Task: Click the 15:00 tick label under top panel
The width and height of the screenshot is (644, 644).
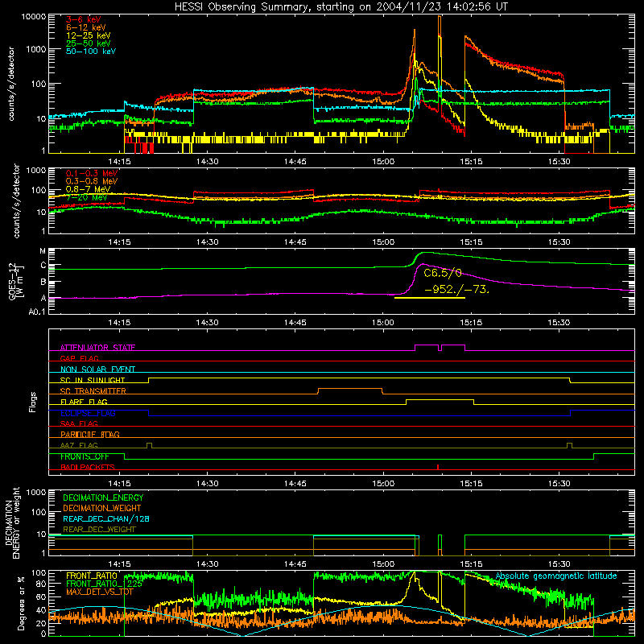Action: click(x=383, y=162)
